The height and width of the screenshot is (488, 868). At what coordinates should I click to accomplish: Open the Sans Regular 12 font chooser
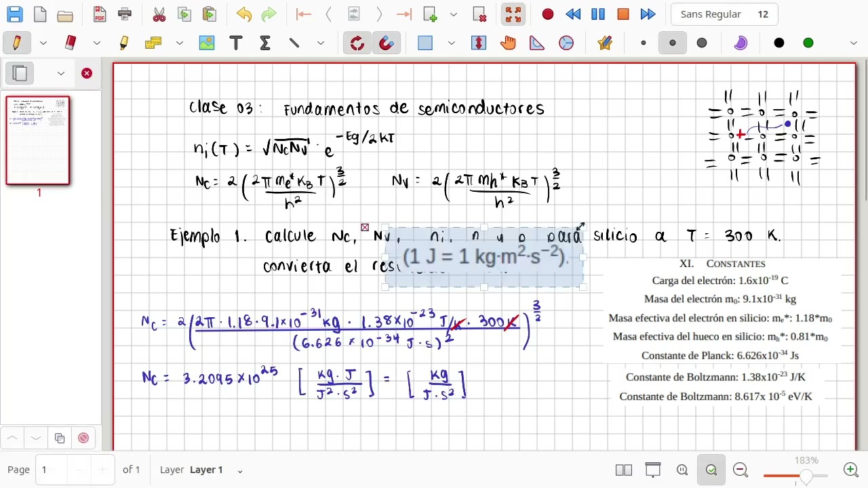point(724,14)
